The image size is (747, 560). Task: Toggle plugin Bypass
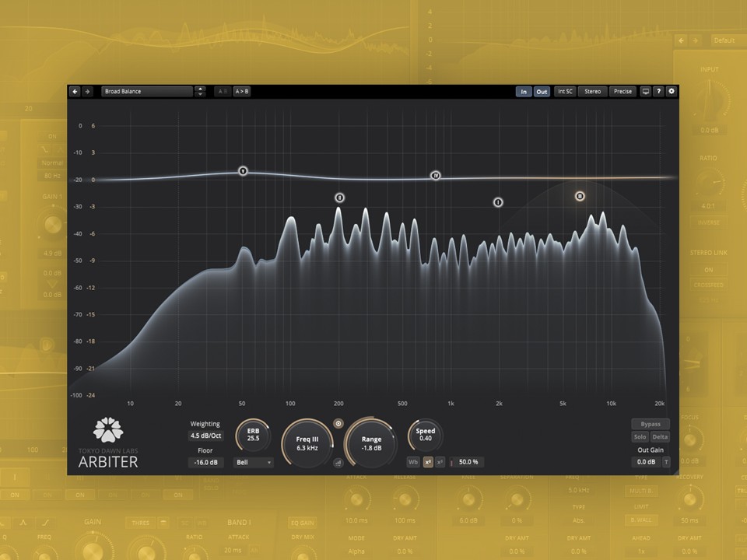point(651,424)
